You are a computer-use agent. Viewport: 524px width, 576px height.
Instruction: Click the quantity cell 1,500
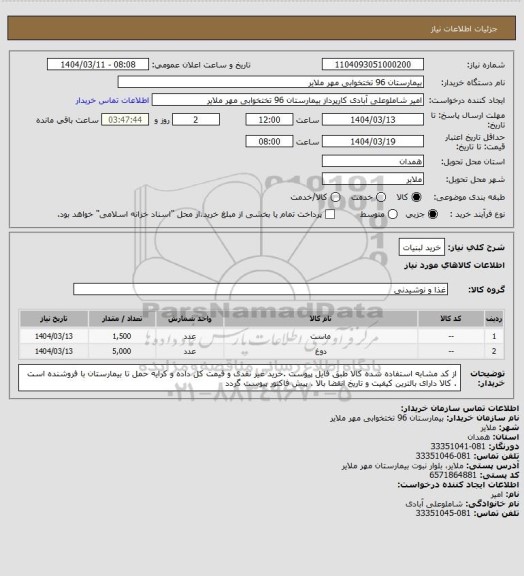click(122, 336)
